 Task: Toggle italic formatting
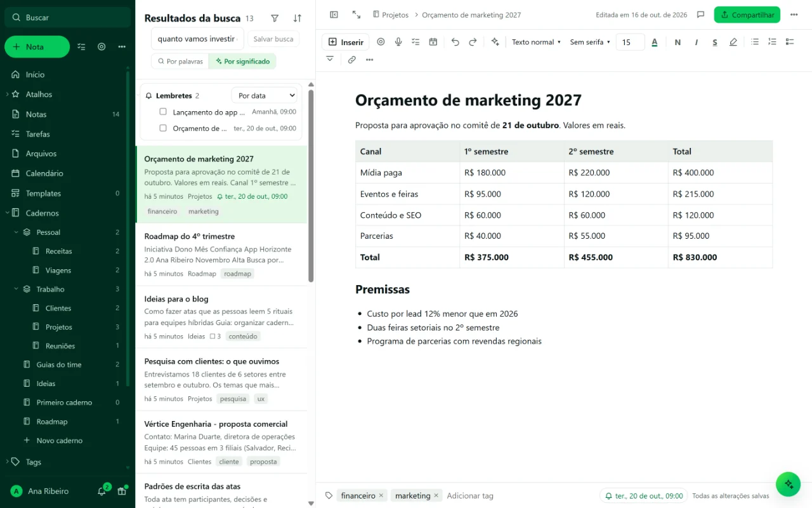pos(696,42)
